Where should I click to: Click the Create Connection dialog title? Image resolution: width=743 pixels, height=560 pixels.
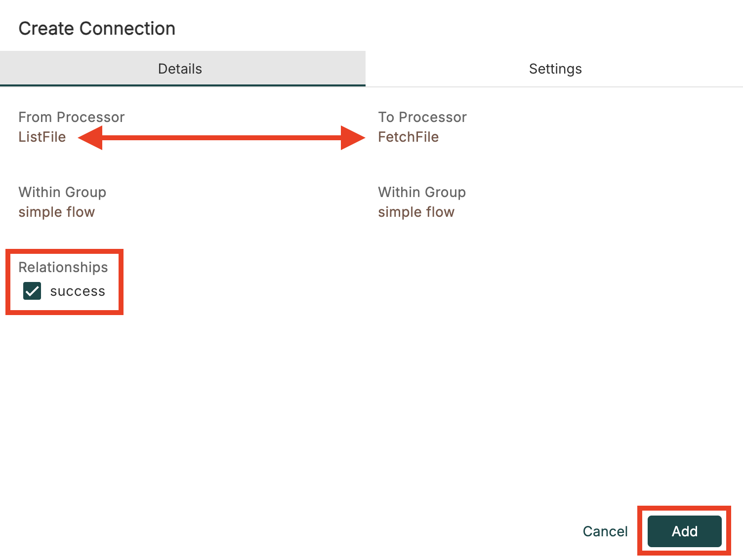click(x=97, y=29)
